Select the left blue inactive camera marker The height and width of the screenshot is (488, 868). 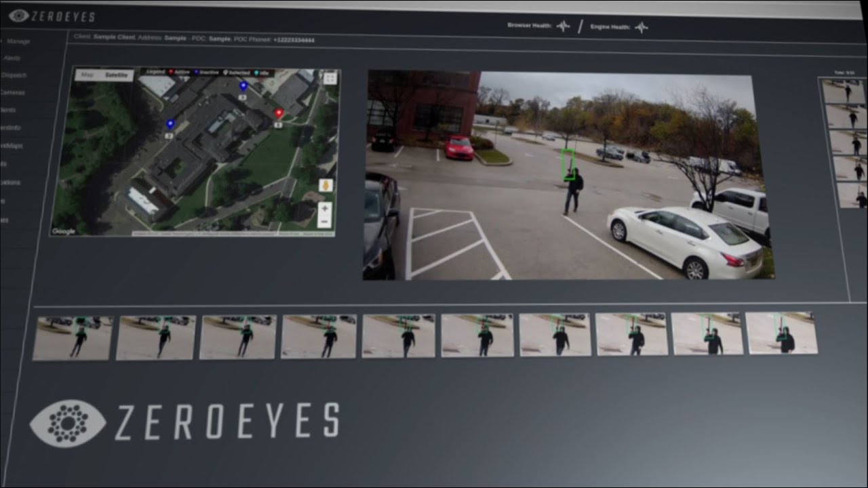170,124
